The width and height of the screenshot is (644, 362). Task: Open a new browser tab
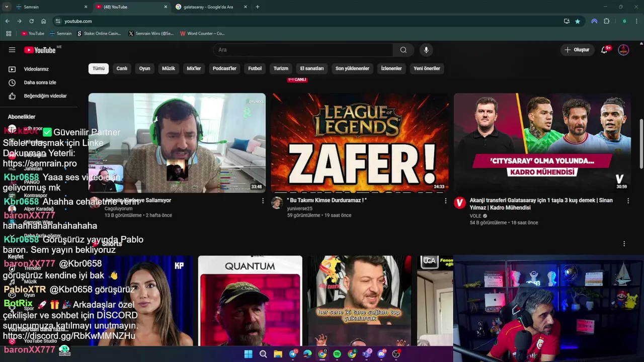pyautogui.click(x=258, y=7)
